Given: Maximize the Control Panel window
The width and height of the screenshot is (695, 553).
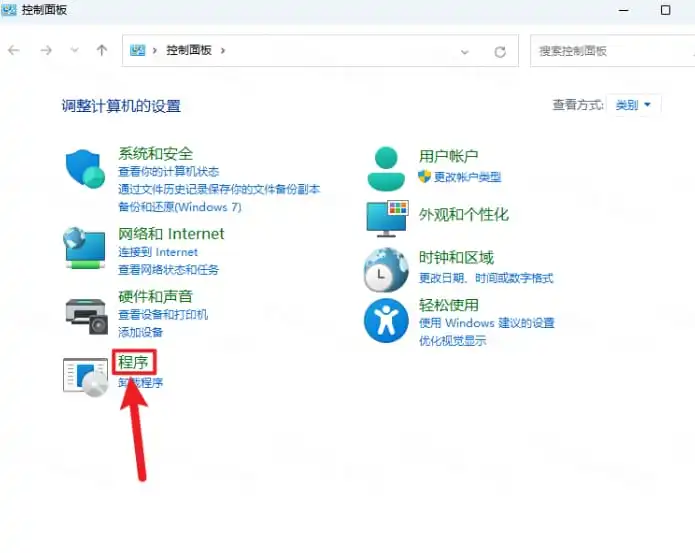Looking at the screenshot, I should click(x=665, y=10).
